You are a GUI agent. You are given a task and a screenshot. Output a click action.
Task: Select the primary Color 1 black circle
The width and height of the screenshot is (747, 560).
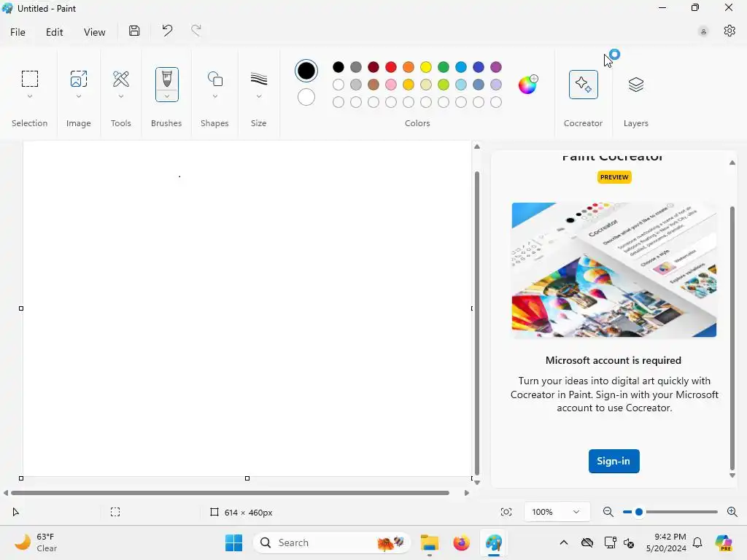306,71
